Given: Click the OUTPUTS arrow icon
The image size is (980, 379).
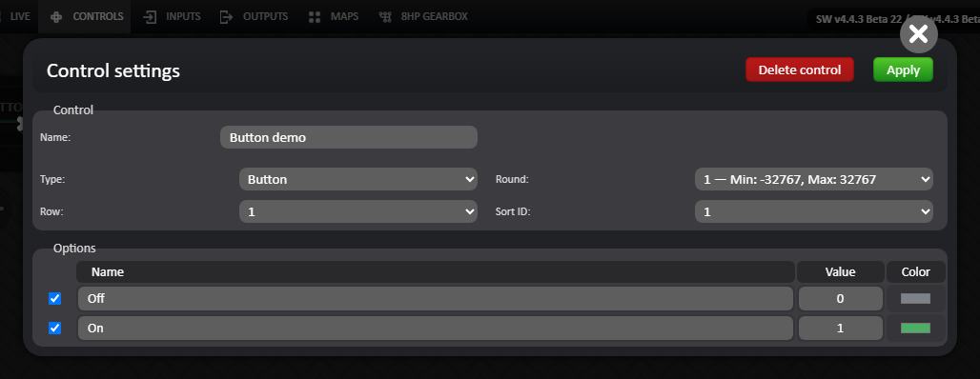Looking at the screenshot, I should point(226,17).
